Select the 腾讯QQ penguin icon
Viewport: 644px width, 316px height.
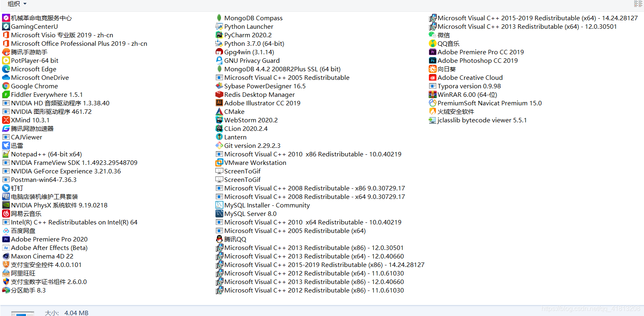(x=219, y=239)
